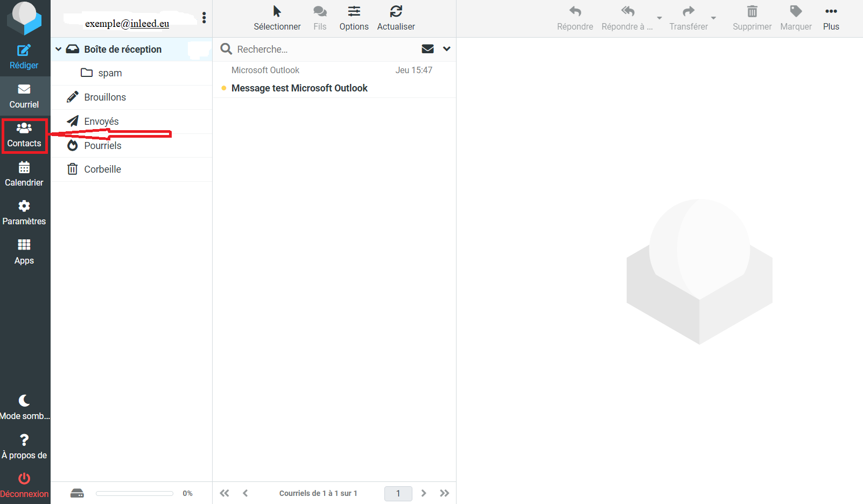The width and height of the screenshot is (863, 504).
Task: Open list Options
Action: pos(354,18)
